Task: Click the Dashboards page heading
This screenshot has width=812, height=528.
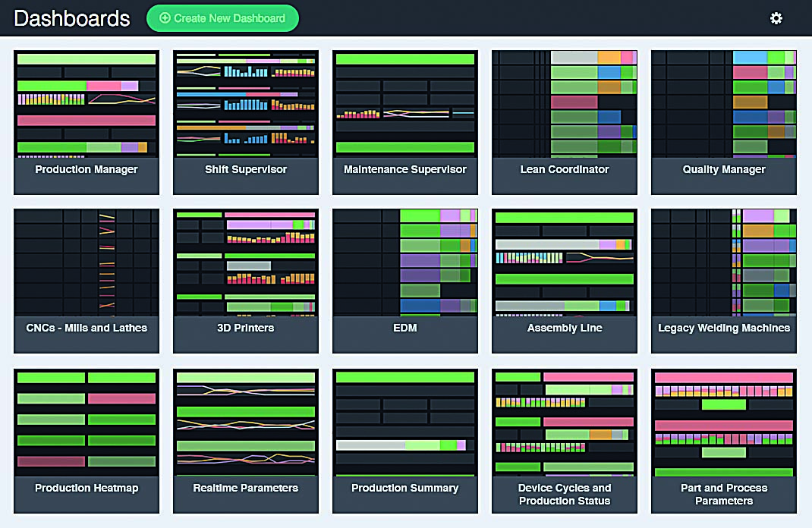Action: pos(72,19)
